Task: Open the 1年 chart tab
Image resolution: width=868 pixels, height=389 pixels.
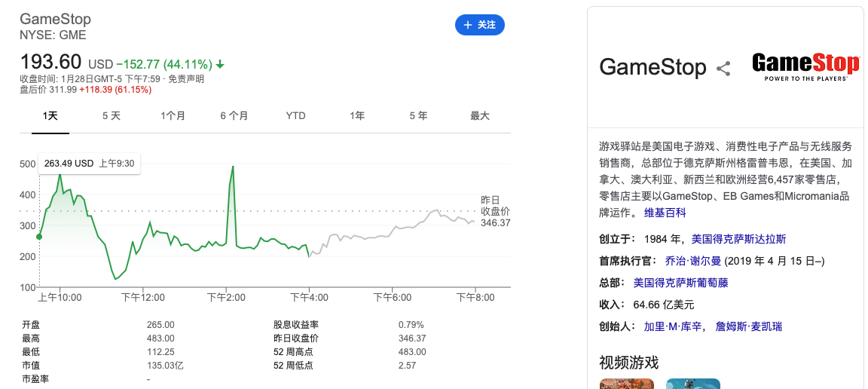Action: click(x=357, y=116)
